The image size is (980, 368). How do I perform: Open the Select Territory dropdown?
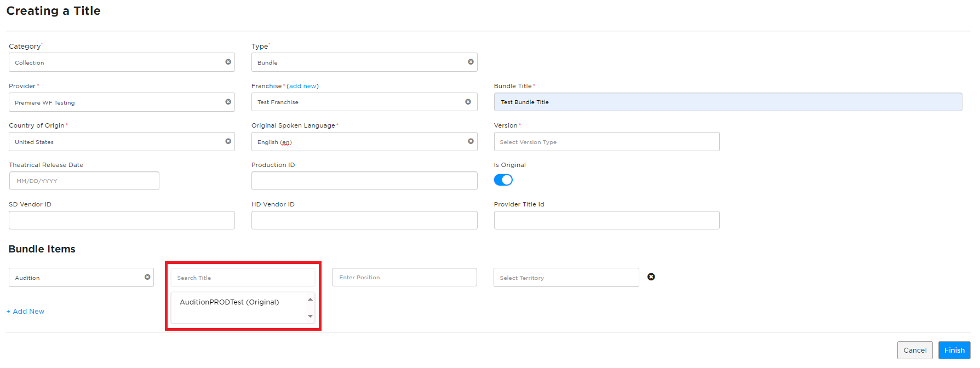coord(566,278)
